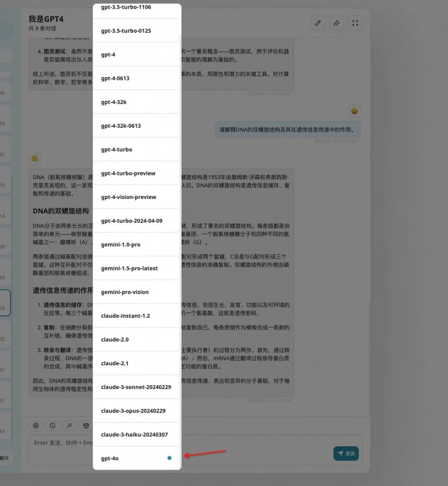Click the auto-translate icon above the input box
Image resolution: width=448 pixels, height=486 pixels.
pos(52,425)
